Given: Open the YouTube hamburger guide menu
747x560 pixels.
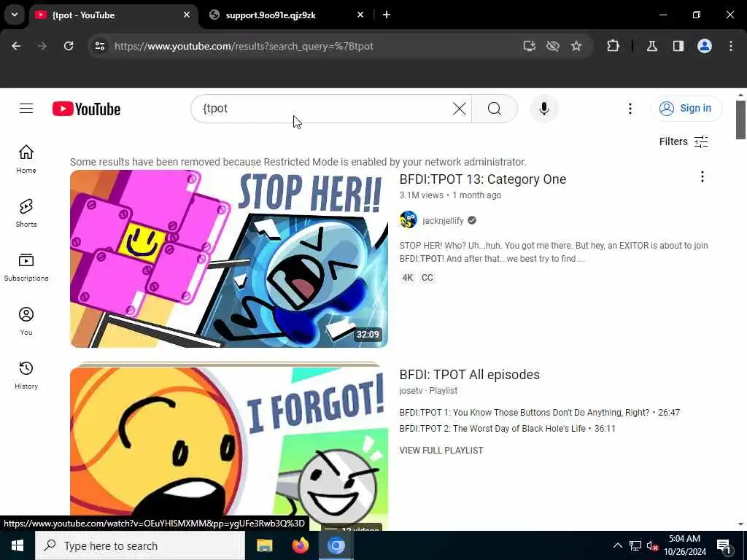Looking at the screenshot, I should pyautogui.click(x=26, y=109).
